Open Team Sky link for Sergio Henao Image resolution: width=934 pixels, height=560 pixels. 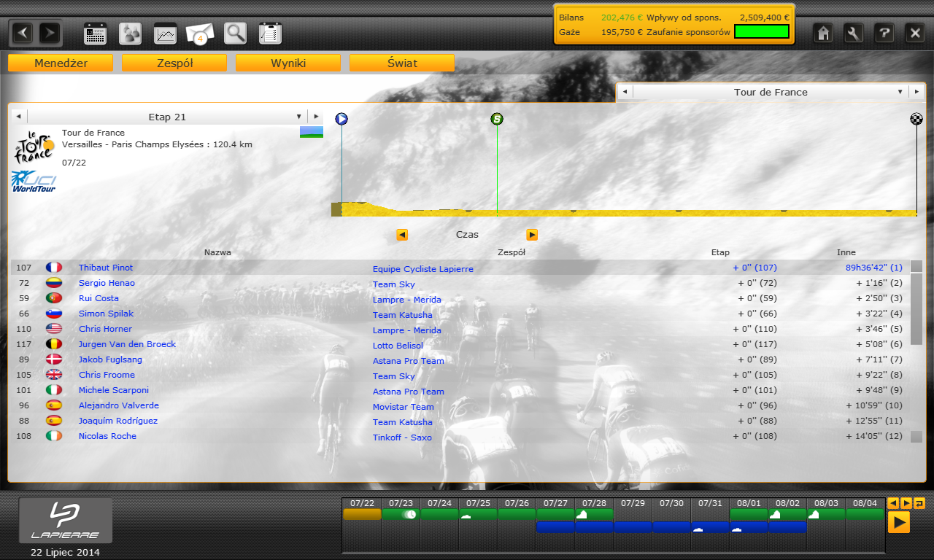tap(394, 284)
